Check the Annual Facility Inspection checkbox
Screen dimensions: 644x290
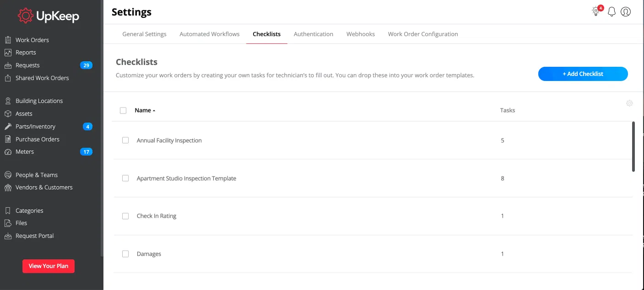125,140
